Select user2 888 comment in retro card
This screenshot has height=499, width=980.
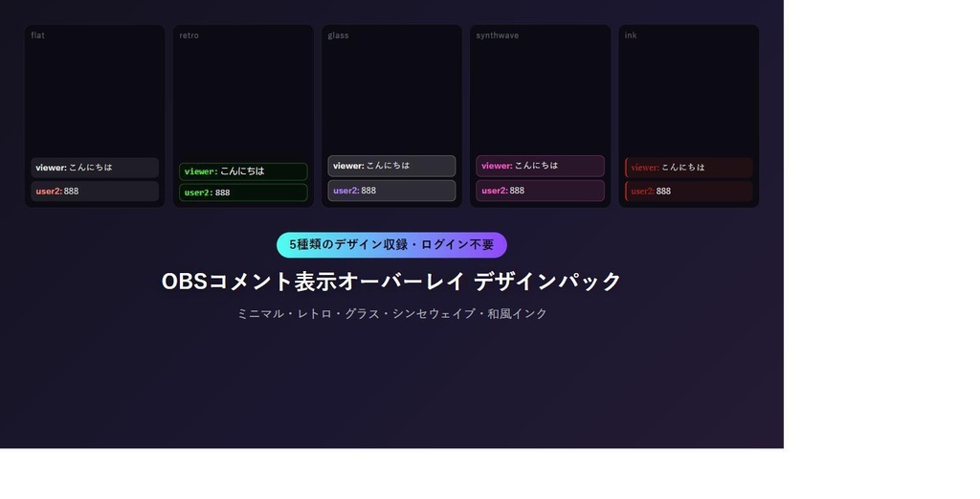[243, 193]
